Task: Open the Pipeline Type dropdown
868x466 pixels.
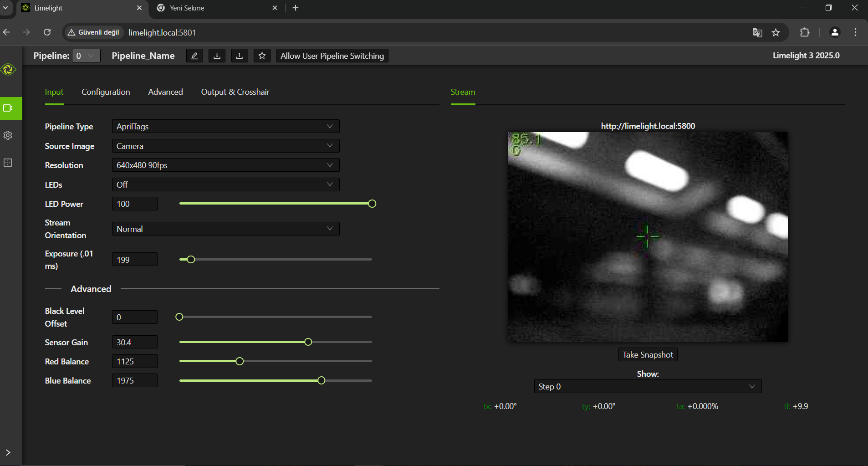Action: click(225, 126)
